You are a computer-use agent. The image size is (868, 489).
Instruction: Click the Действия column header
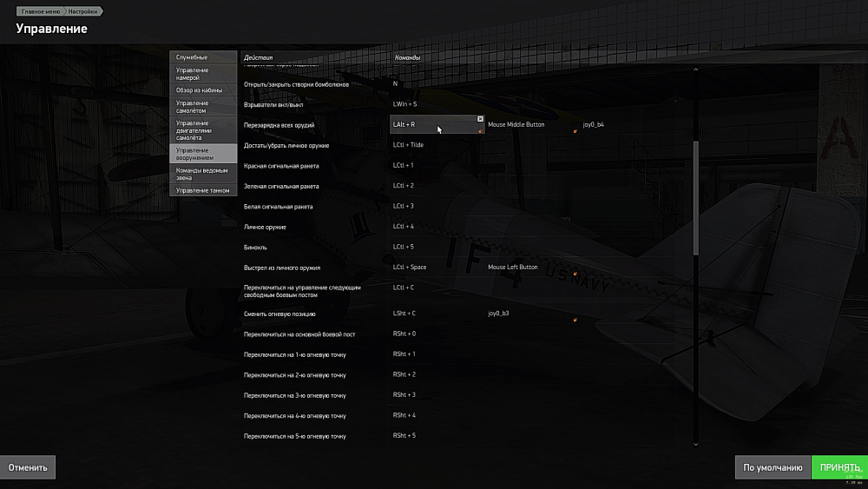point(258,57)
